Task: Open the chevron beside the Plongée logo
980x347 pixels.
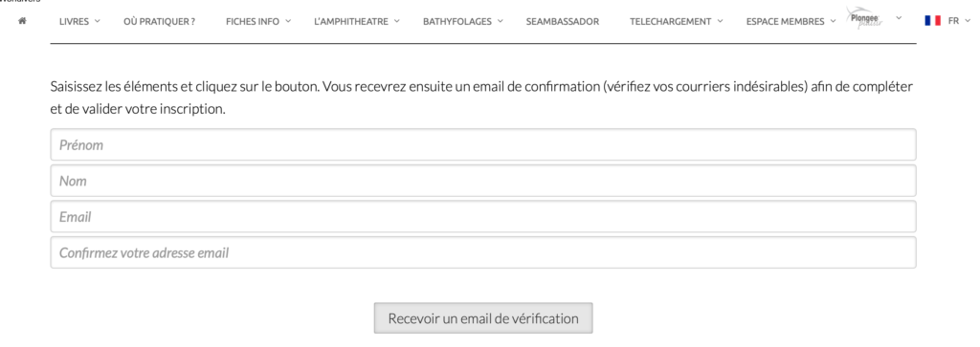Action: (x=899, y=18)
